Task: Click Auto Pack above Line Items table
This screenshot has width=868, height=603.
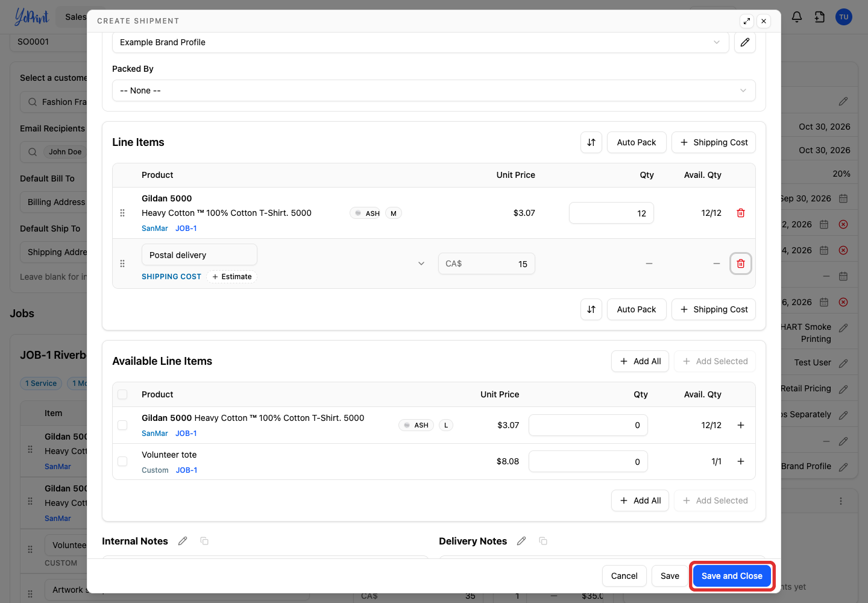Action: [637, 142]
